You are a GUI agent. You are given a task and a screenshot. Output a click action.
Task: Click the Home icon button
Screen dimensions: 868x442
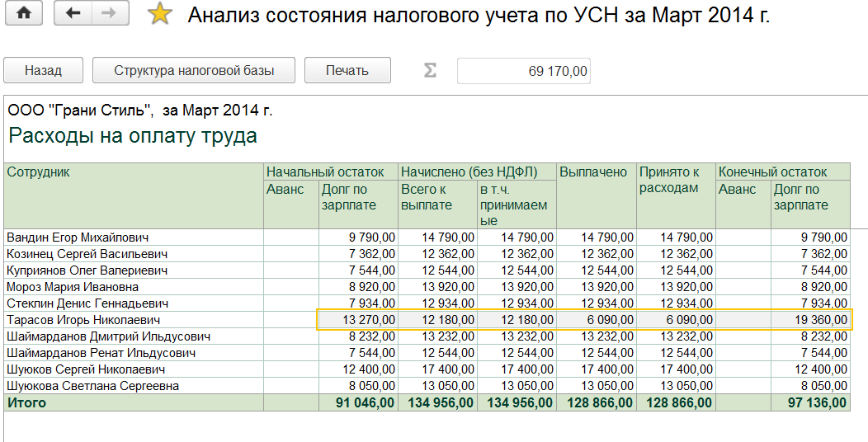pyautogui.click(x=24, y=14)
